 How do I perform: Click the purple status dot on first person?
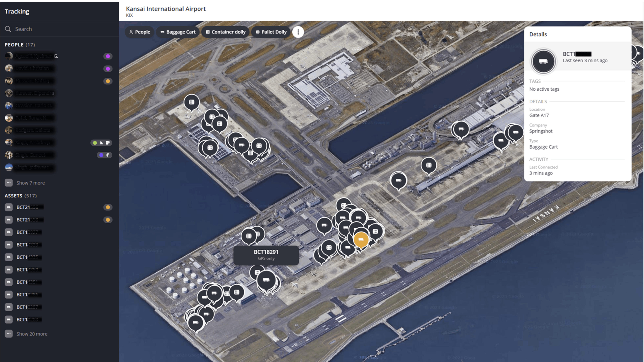tap(108, 56)
